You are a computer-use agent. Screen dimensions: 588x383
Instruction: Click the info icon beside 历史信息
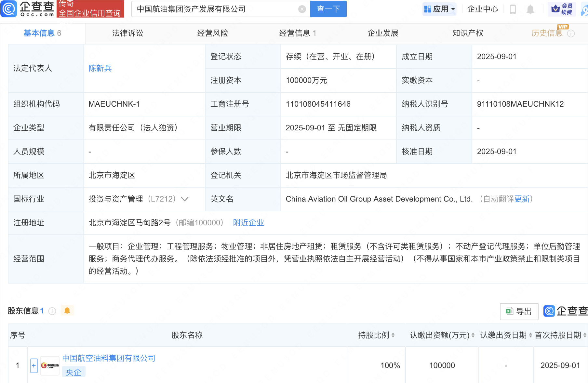(571, 33)
